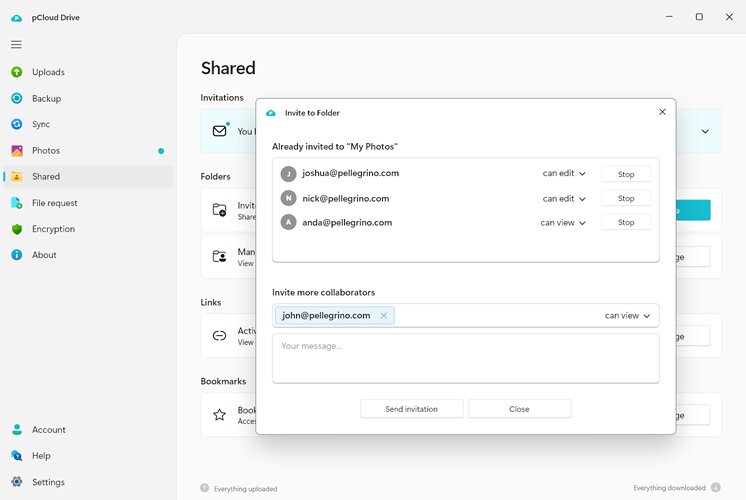Open permission dropdown for joshua@pellegrino.com
The image size is (746, 500).
(564, 174)
